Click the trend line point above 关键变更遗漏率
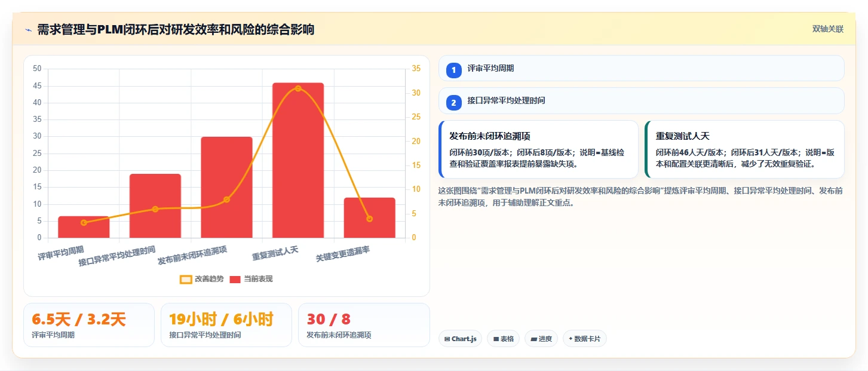 [x=369, y=219]
